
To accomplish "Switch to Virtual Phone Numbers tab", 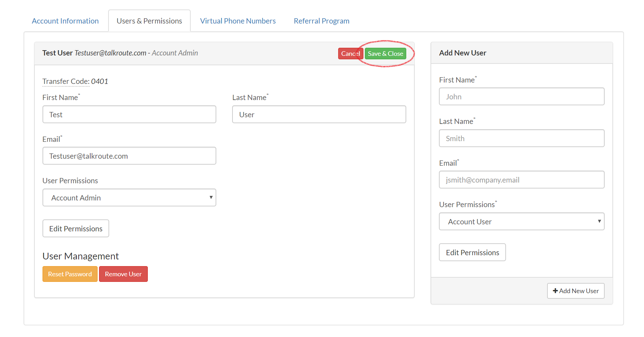I will [x=238, y=21].
